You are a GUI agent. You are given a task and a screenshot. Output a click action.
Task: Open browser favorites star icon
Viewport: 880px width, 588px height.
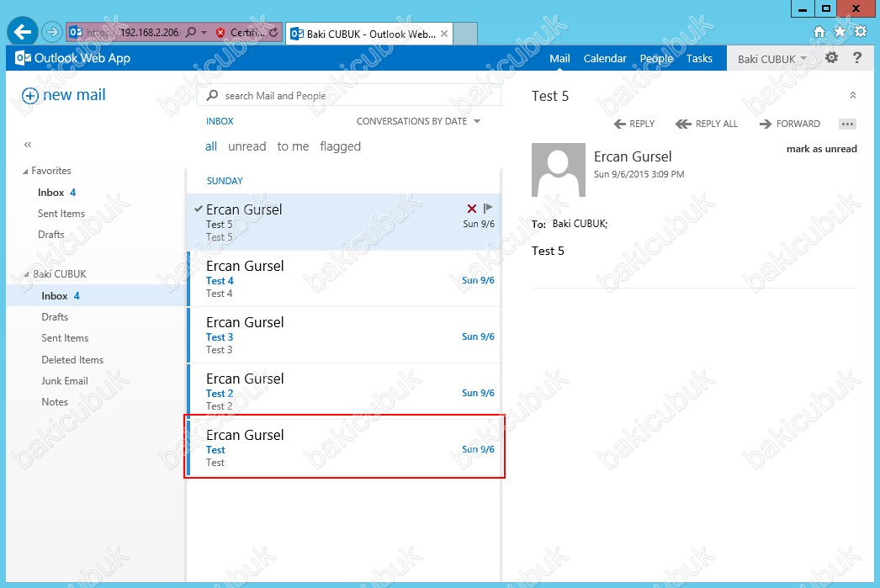click(840, 32)
